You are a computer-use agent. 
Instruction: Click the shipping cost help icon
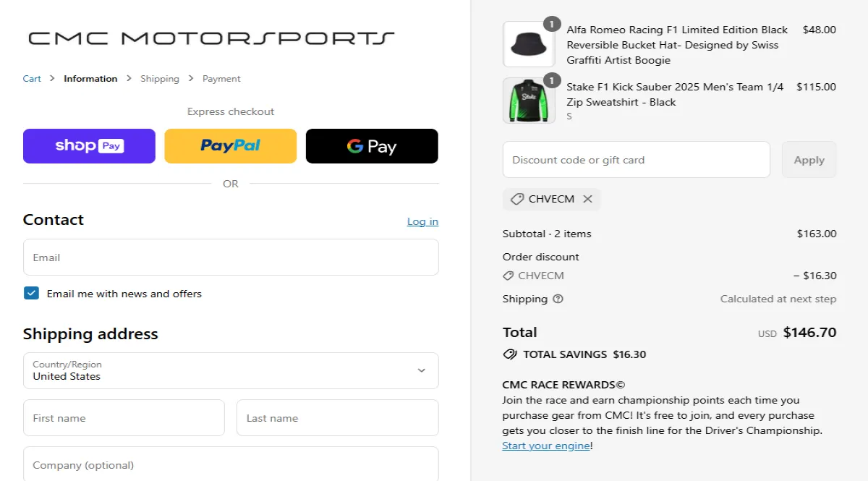point(557,299)
